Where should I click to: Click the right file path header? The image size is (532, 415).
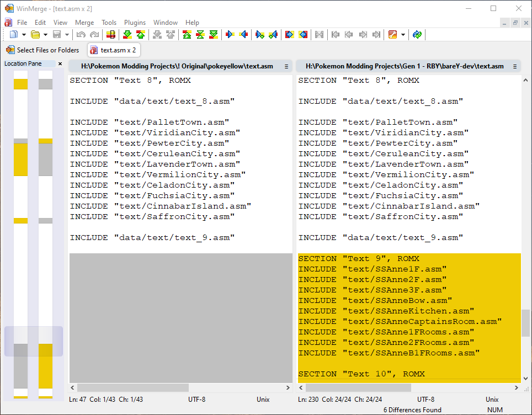405,66
